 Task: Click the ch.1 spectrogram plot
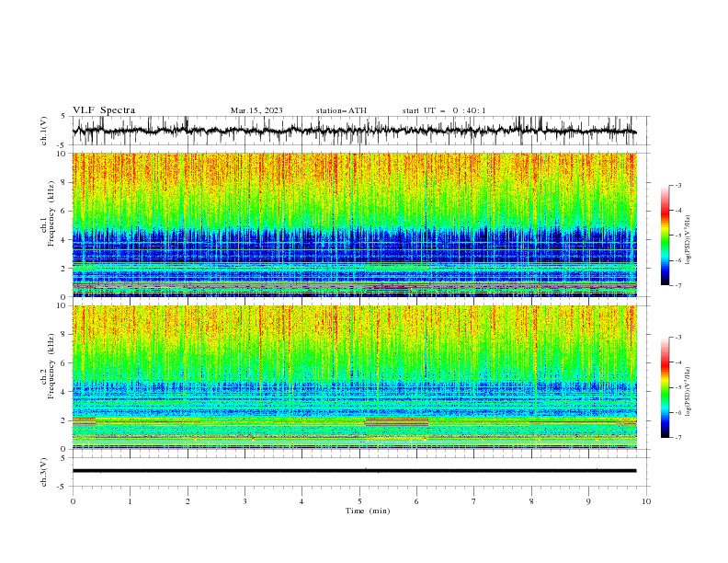[x=355, y=224]
